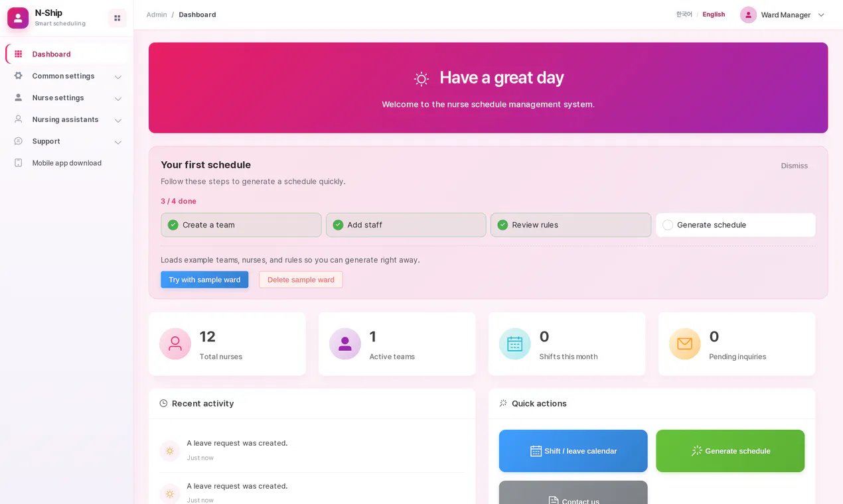This screenshot has height=504, width=843.
Task: Toggle the sidebar grid menu button
Action: coord(117,18)
